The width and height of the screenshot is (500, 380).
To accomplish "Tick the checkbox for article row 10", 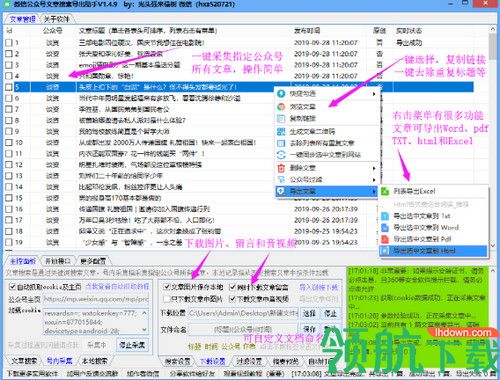I will [9, 142].
